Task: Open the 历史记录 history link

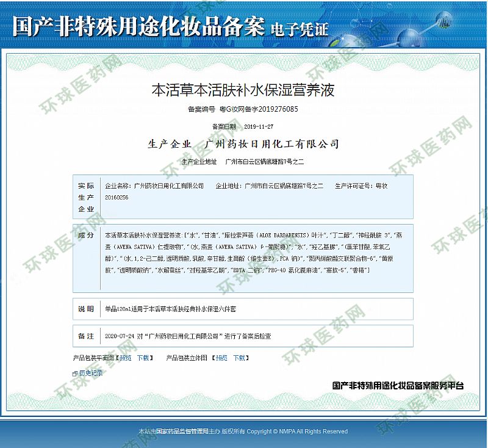Action: [x=90, y=372]
